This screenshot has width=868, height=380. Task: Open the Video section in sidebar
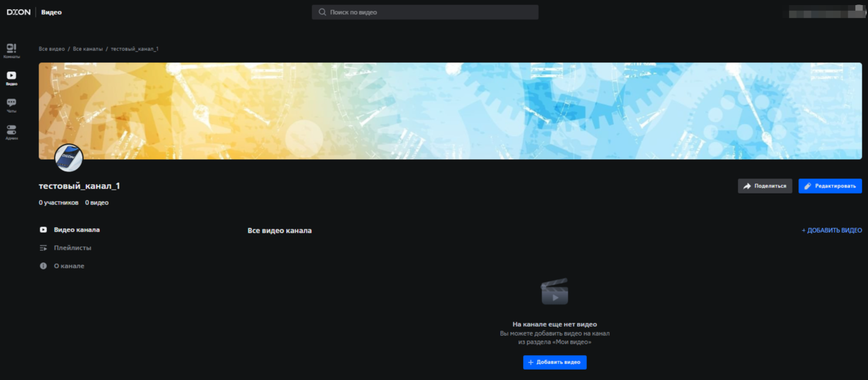point(11,78)
